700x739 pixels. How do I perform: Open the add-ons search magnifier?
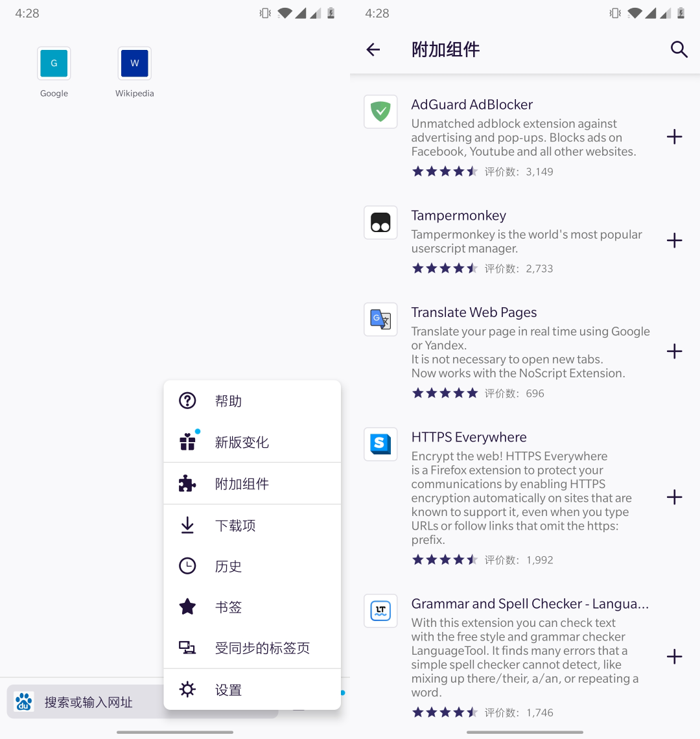click(679, 49)
